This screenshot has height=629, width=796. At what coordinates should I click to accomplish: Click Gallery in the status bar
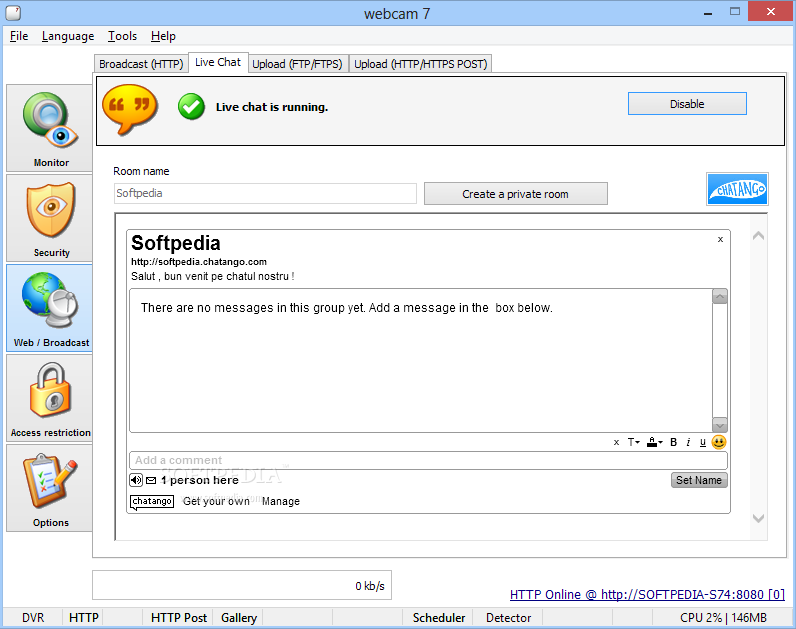[x=239, y=618]
